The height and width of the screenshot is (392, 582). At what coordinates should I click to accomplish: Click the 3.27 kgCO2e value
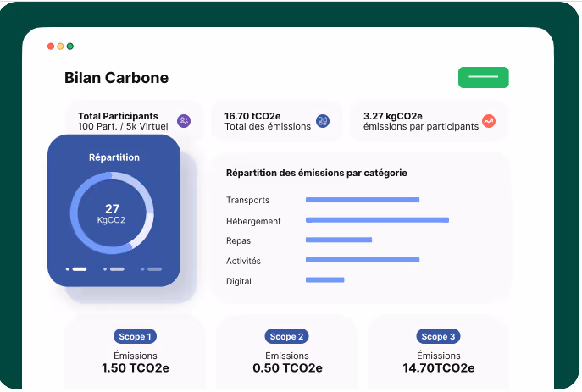(393, 116)
